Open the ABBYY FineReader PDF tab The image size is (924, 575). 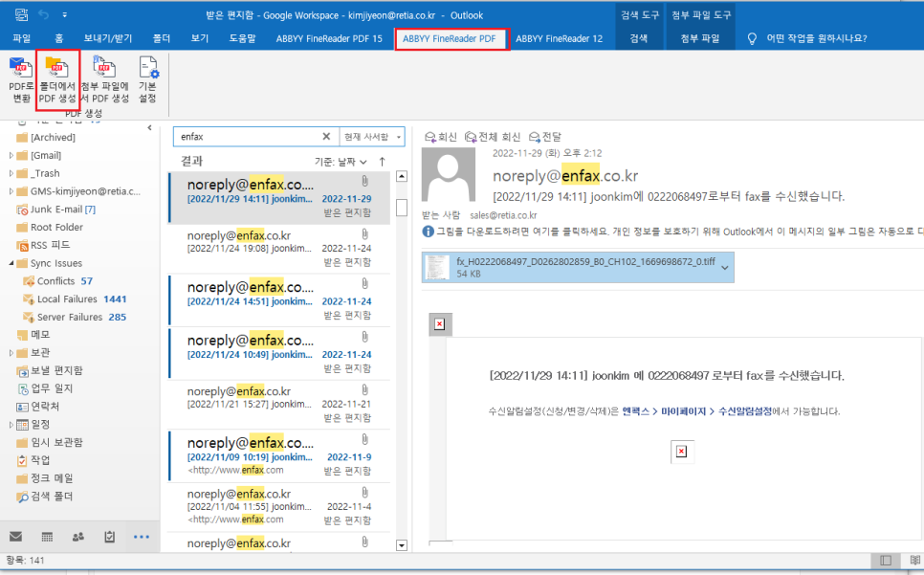pos(449,38)
